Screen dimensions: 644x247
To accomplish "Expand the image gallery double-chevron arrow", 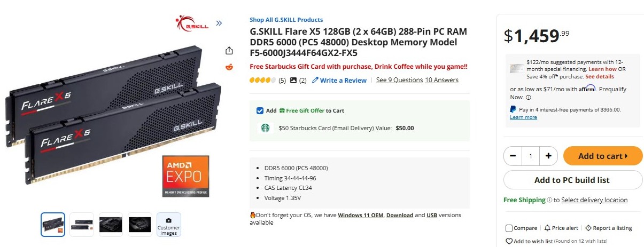I will coord(219,23).
